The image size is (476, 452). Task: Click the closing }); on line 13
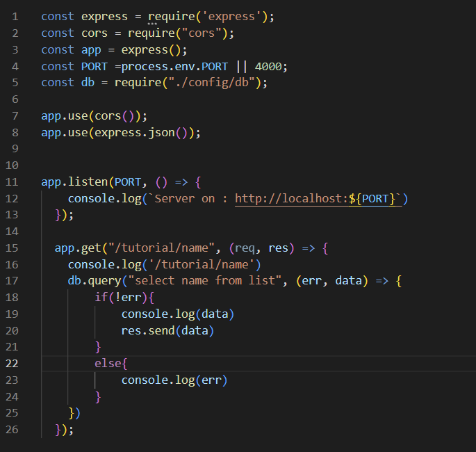click(65, 215)
